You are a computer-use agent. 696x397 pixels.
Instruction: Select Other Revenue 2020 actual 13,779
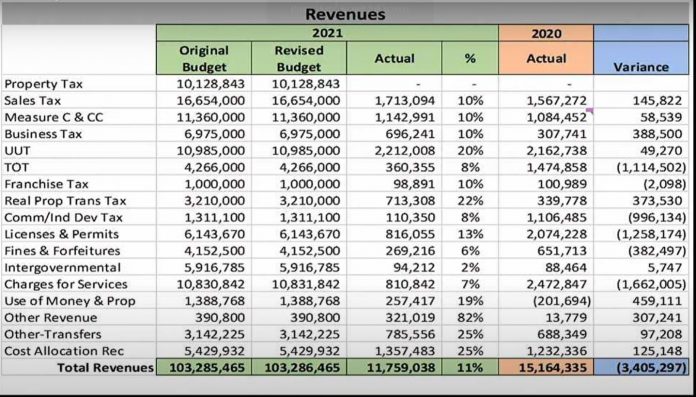(567, 318)
